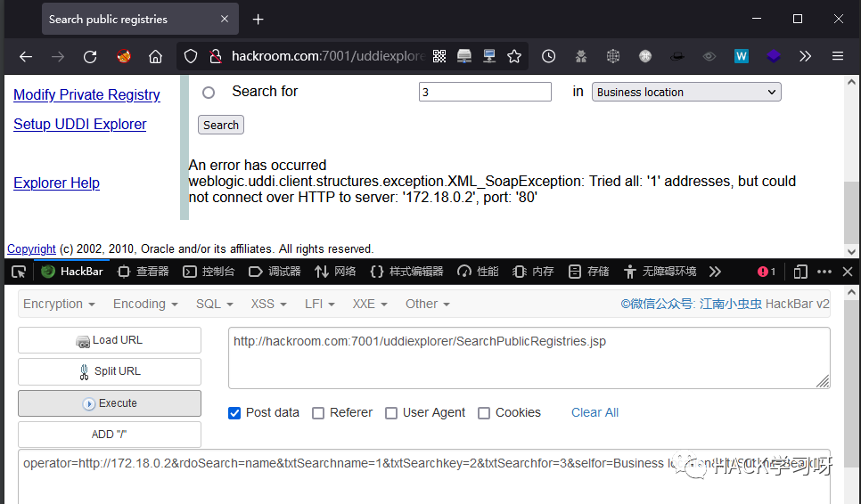Open a new browser tab
Screen dimensions: 861x504
(258, 20)
